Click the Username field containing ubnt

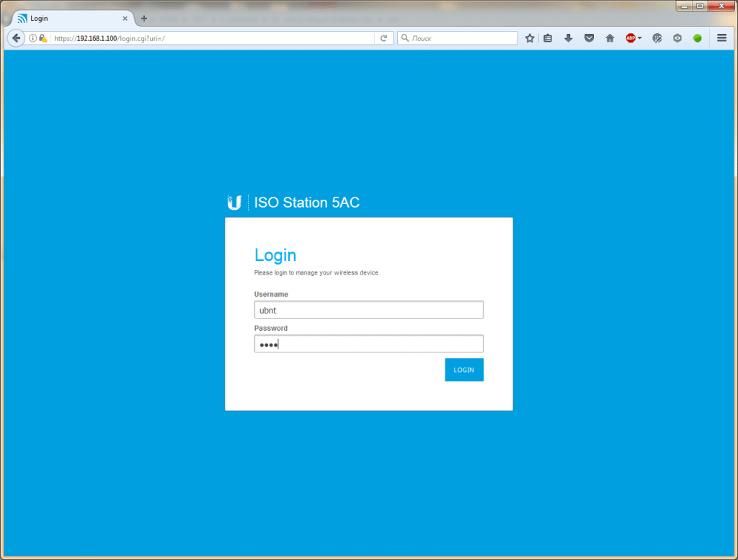[368, 310]
